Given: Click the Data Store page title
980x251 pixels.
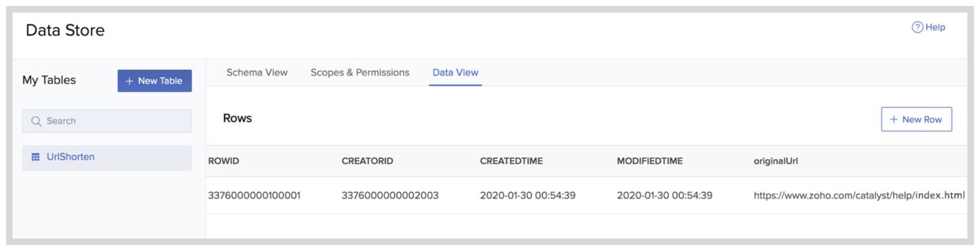Looking at the screenshot, I should (65, 30).
